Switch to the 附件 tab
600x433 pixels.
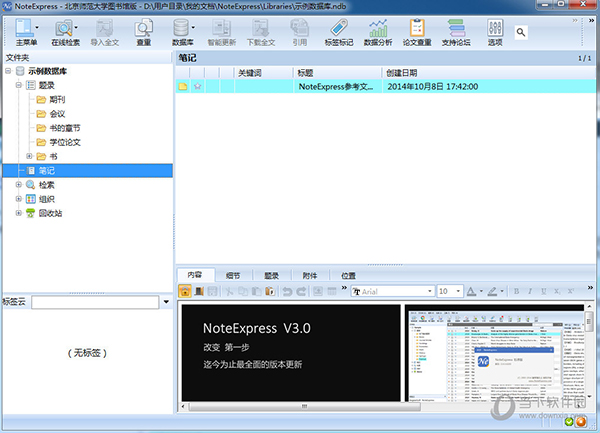309,274
